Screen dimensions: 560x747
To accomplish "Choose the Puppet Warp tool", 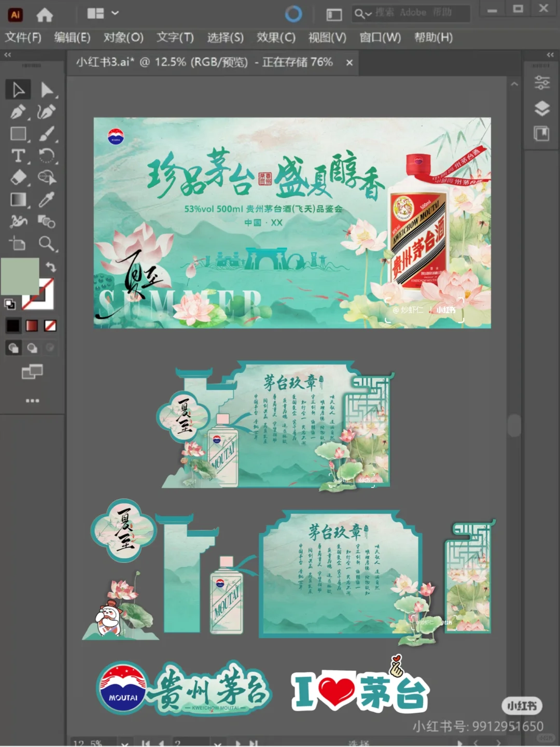I will 18,221.
